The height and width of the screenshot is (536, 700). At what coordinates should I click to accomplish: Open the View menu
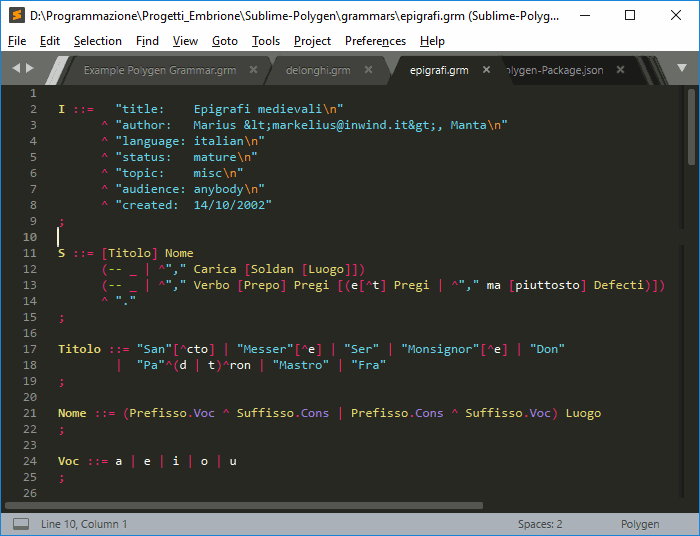click(185, 41)
